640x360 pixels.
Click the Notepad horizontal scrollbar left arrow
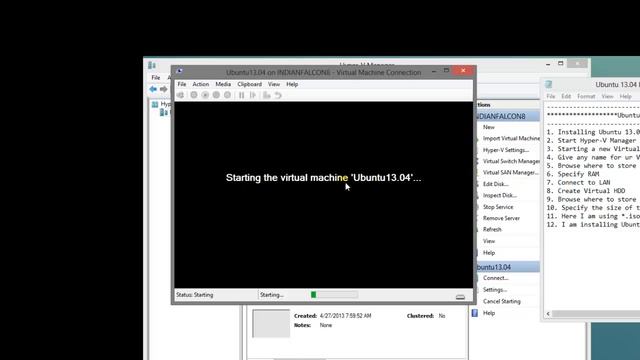[x=548, y=314]
